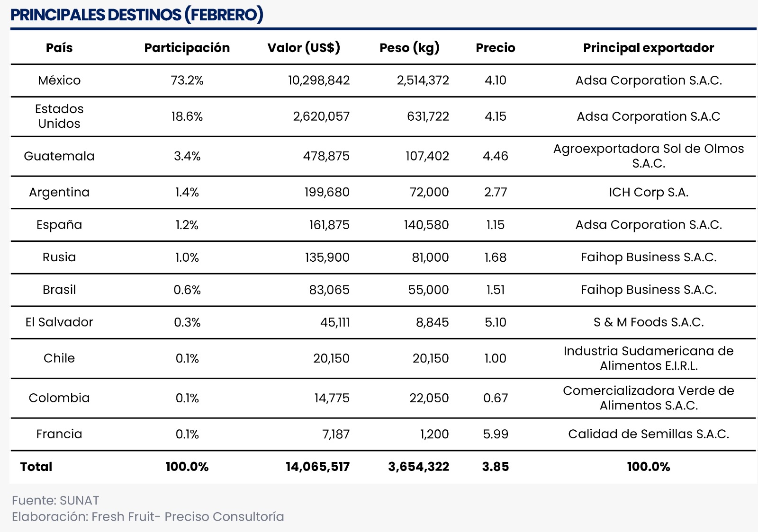The height and width of the screenshot is (532, 758).
Task: Click the total value 14,065,517
Action: 317,467
